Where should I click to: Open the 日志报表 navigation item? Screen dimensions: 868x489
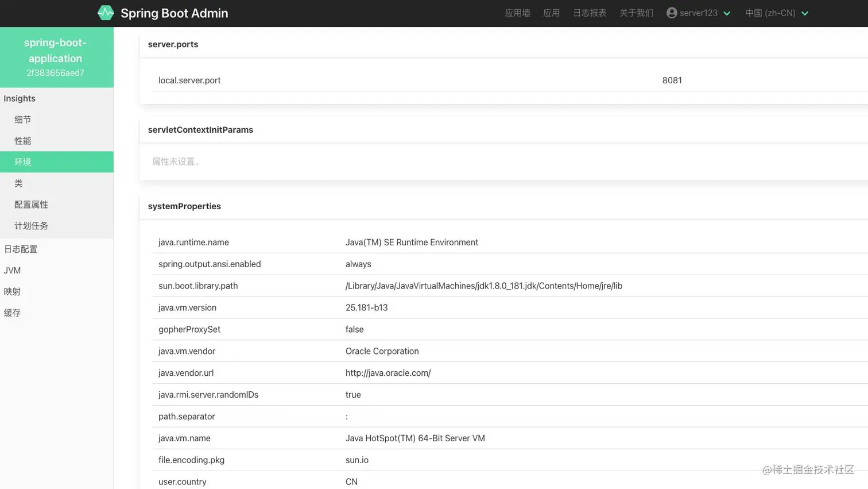pos(590,13)
